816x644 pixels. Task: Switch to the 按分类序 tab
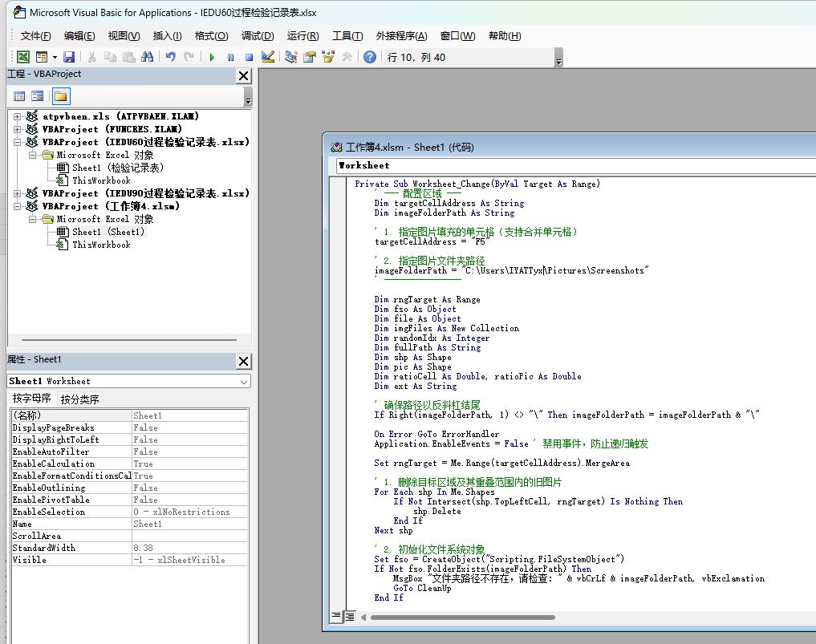click(80, 399)
